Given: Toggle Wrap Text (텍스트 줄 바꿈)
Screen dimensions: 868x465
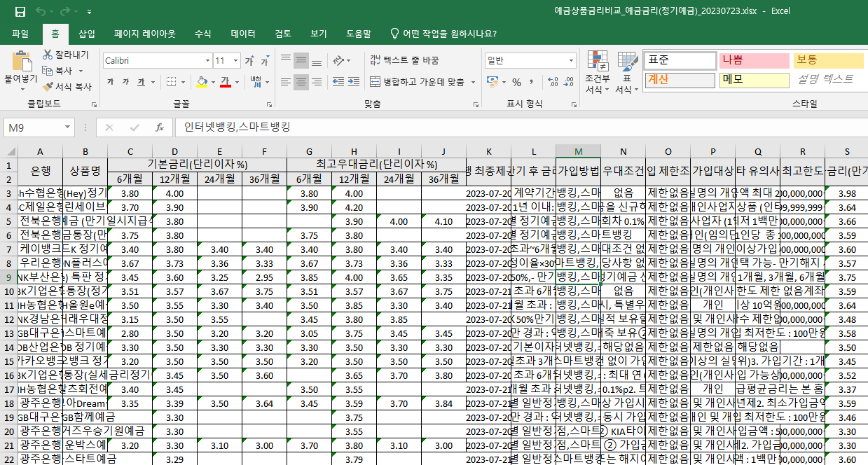Looking at the screenshot, I should coord(404,60).
